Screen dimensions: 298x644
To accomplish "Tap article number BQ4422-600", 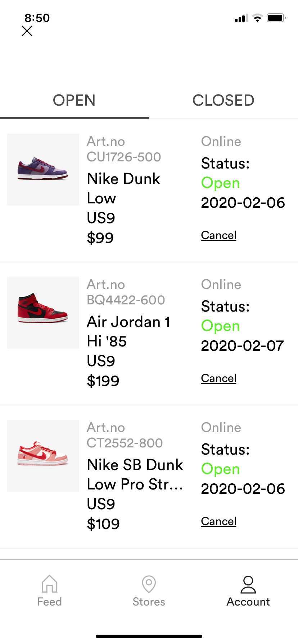I will (126, 300).
